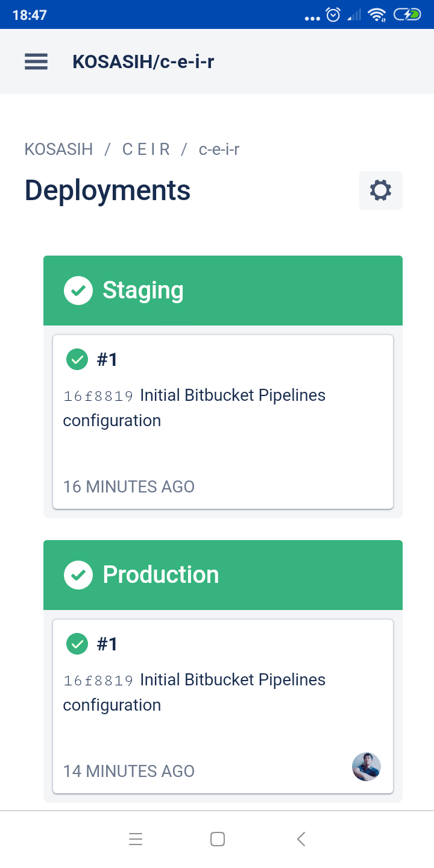Click the Staging success checkmark icon
Viewport: 434px width, 868px height.
pos(78,291)
